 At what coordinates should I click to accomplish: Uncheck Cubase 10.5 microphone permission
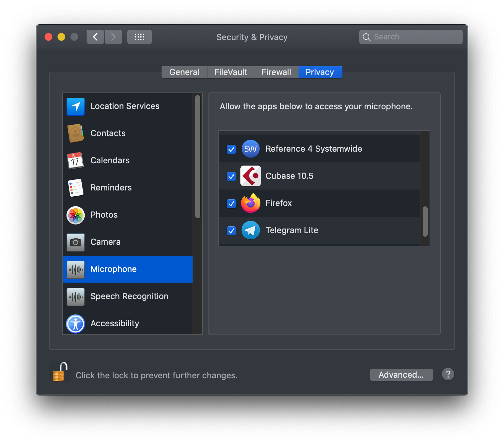[231, 176]
